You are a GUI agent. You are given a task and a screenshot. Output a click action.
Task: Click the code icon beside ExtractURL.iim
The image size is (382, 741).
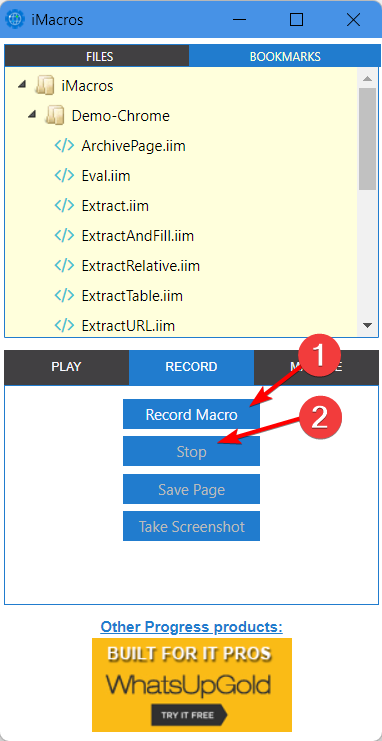64,326
